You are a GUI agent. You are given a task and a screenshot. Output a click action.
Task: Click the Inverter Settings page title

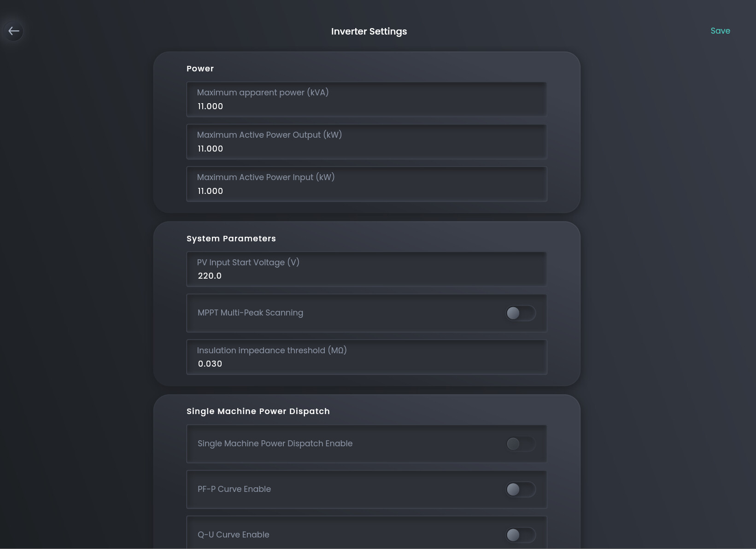click(x=369, y=31)
